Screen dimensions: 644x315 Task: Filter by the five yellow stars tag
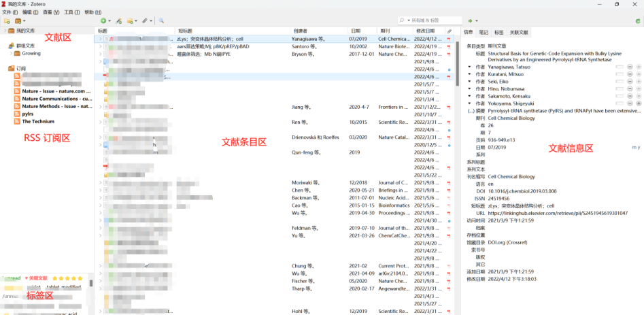tap(67, 278)
